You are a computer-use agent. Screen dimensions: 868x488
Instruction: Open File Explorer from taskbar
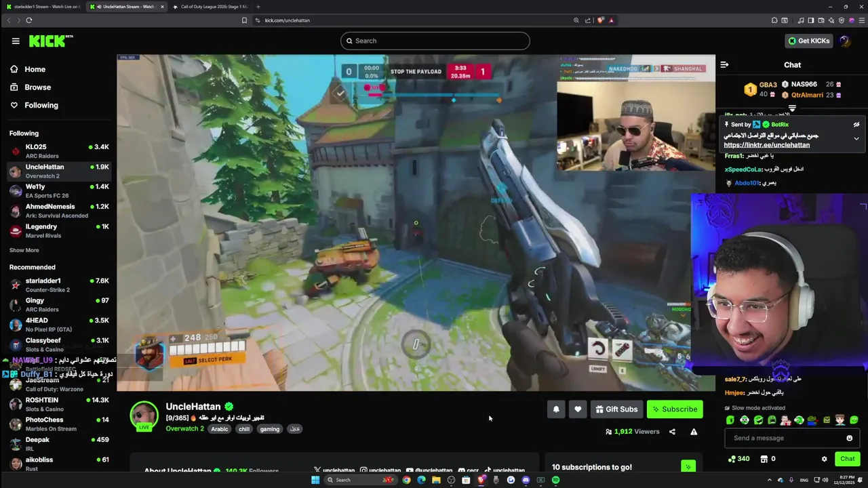pyautogui.click(x=436, y=480)
